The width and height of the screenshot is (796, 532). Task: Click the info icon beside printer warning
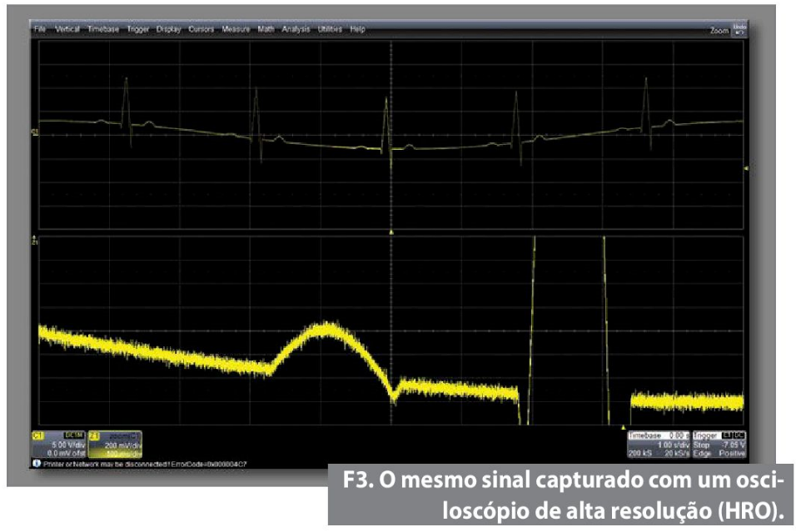click(37, 463)
